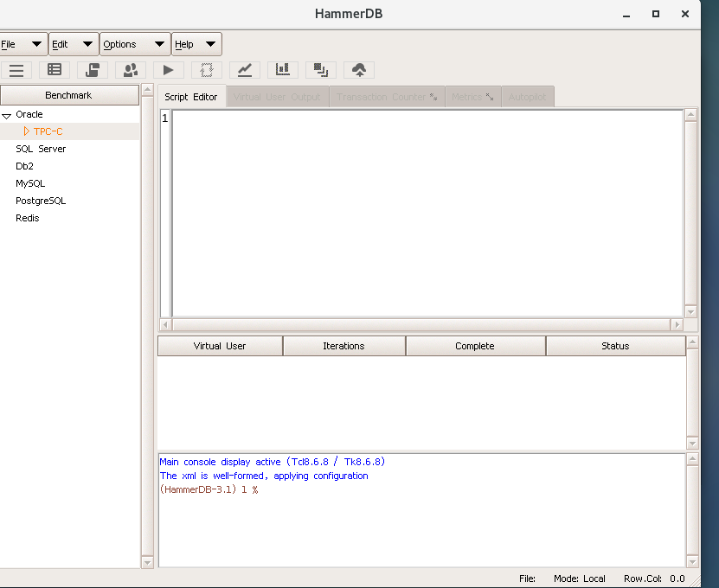This screenshot has width=719, height=588.
Task: Click the console scroll down arrow
Action: tap(693, 561)
